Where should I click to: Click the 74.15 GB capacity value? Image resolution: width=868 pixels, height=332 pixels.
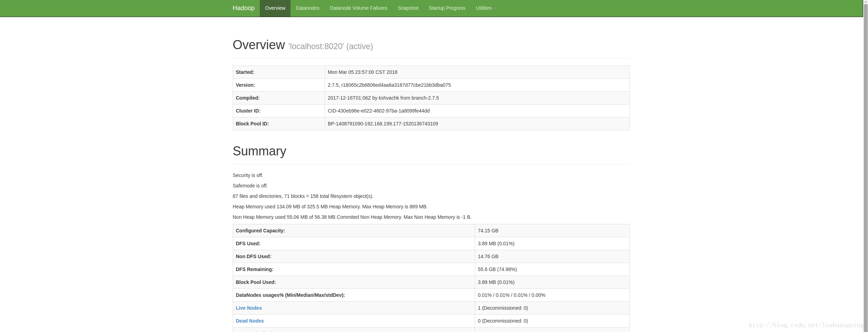click(488, 231)
